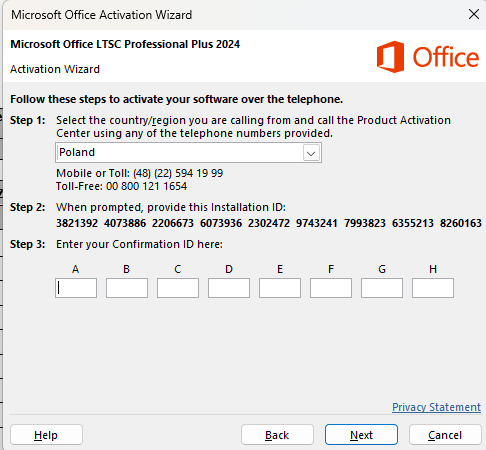Select Confirmation ID field B
The image size is (486, 450).
(127, 288)
